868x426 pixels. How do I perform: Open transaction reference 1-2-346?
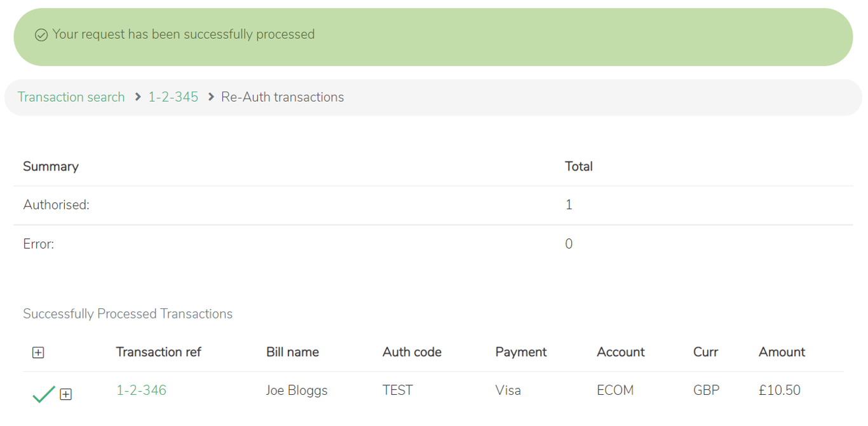pyautogui.click(x=141, y=390)
